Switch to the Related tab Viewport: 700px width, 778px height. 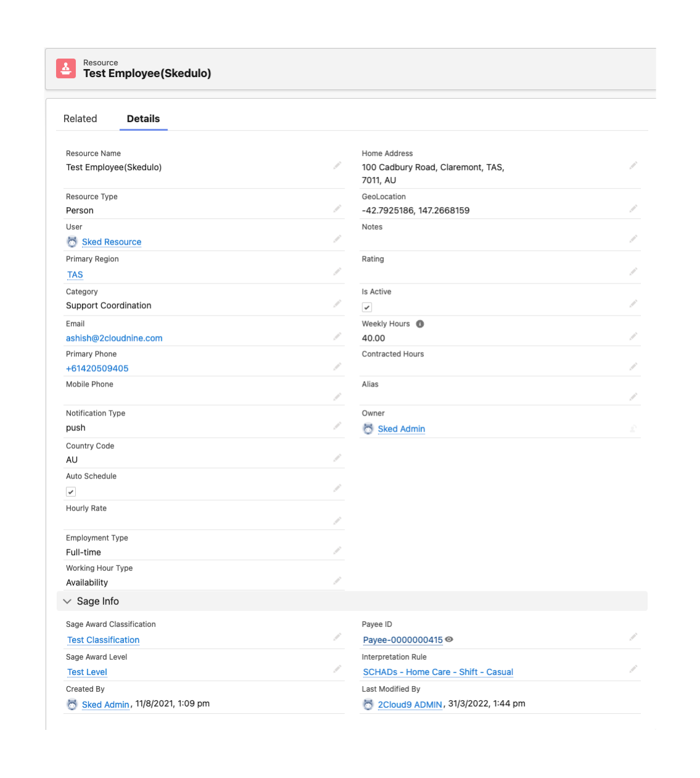[80, 119]
